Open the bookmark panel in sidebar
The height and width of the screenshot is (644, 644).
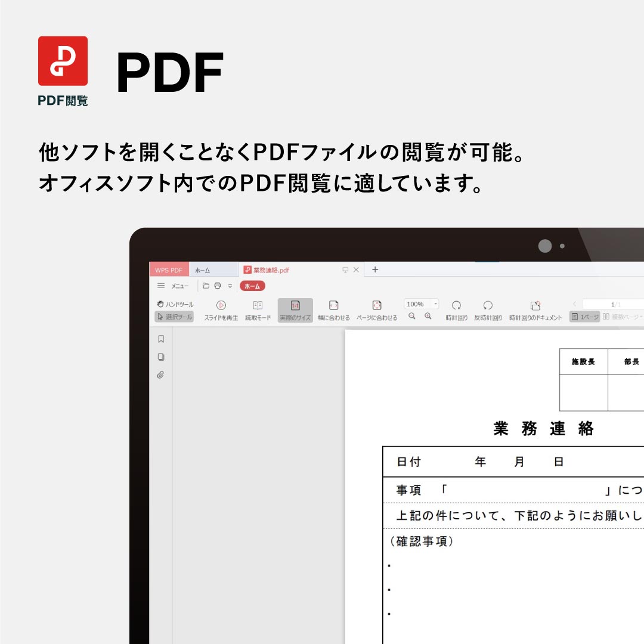(160, 339)
